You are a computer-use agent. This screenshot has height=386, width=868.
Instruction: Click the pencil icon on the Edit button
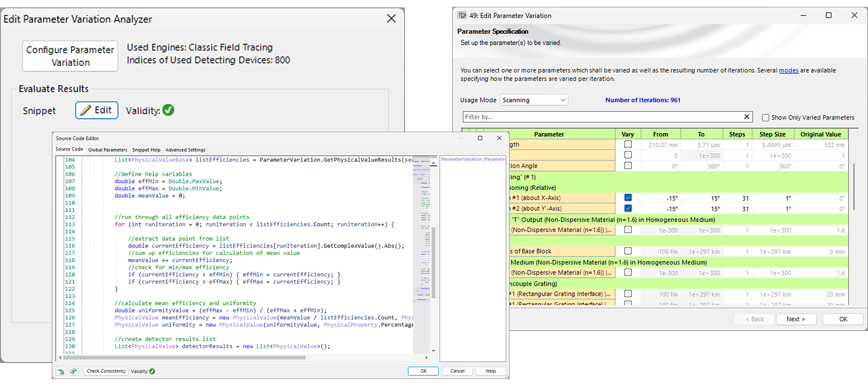[86, 110]
